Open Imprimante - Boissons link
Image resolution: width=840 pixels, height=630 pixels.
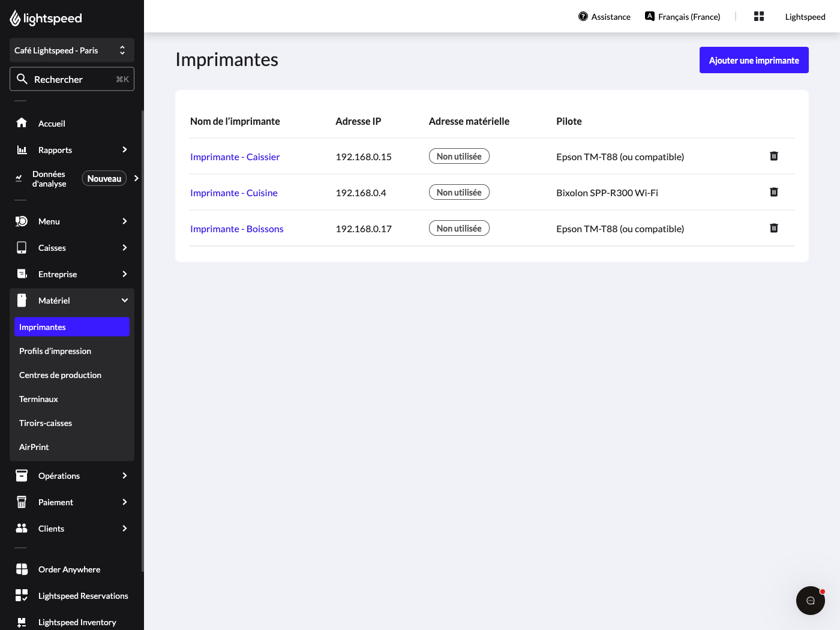(x=237, y=229)
